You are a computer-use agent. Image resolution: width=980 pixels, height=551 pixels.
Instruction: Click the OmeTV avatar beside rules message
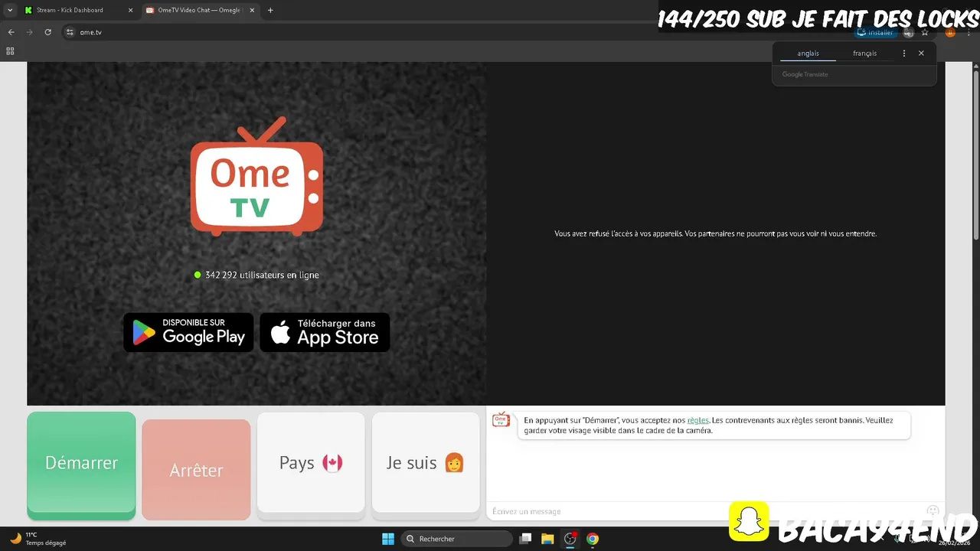[501, 419]
